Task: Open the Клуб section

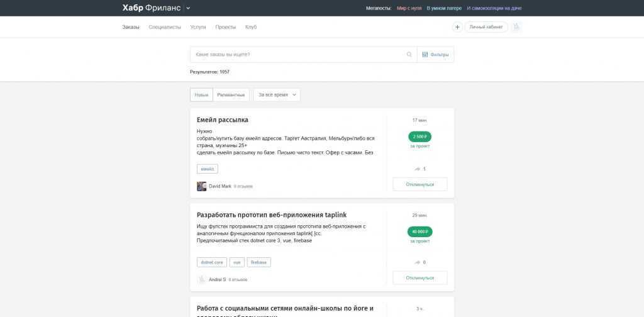Action: pyautogui.click(x=251, y=27)
